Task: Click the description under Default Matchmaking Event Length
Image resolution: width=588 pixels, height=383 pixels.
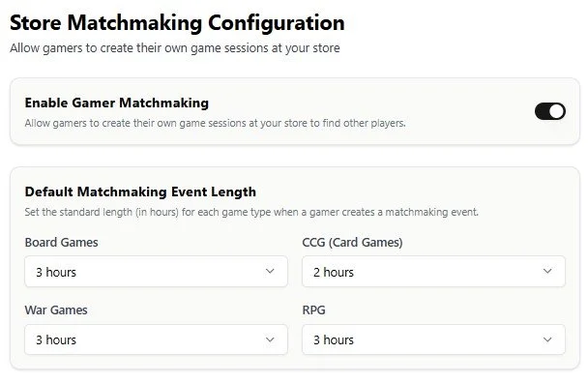Action: click(251, 212)
